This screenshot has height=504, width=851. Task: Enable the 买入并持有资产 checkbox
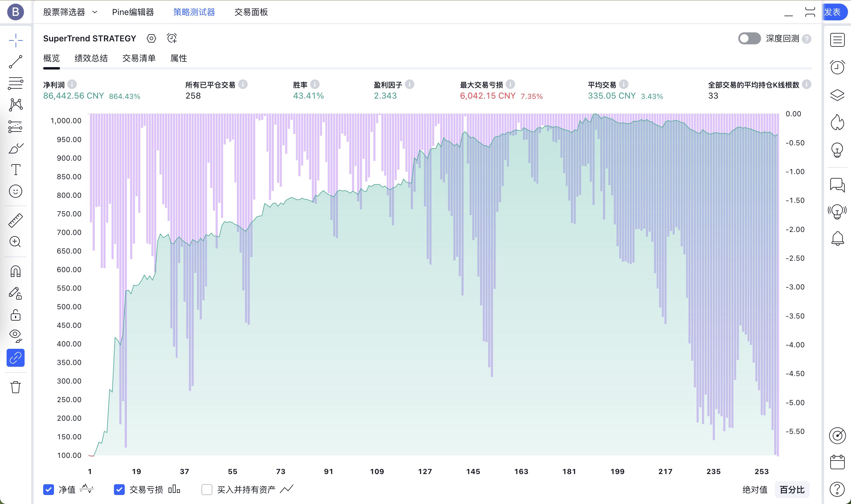point(207,489)
